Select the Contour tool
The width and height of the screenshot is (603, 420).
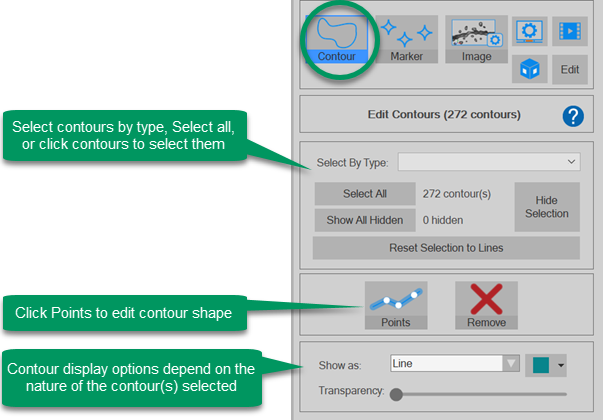tap(336, 40)
